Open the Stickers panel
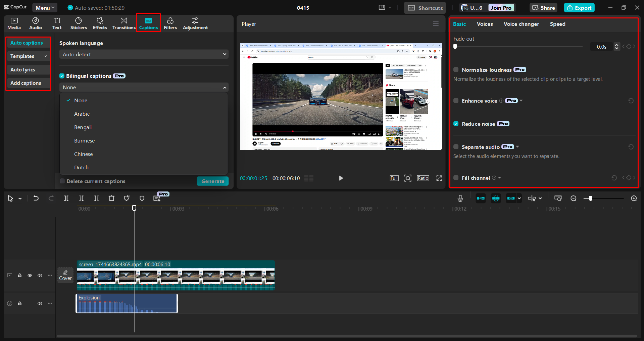 pos(79,23)
